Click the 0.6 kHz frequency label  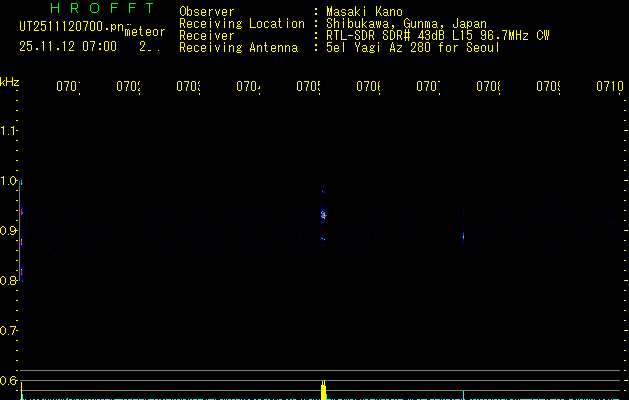8,381
